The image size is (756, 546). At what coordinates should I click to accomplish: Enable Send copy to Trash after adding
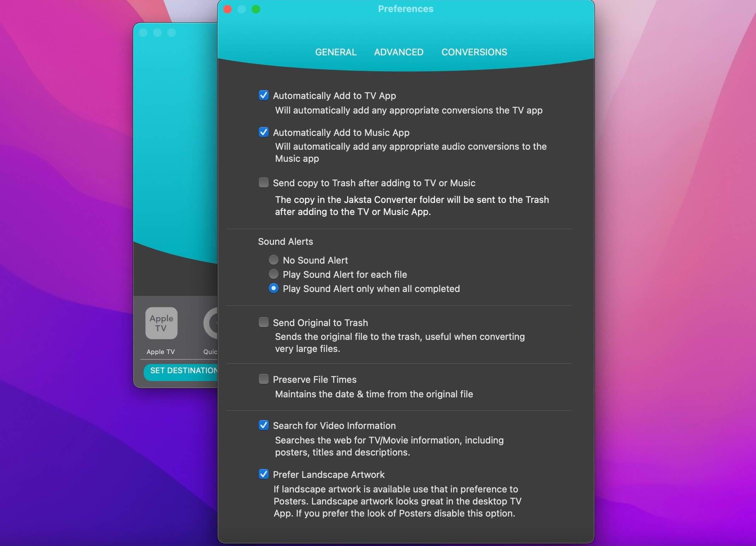pyautogui.click(x=263, y=183)
